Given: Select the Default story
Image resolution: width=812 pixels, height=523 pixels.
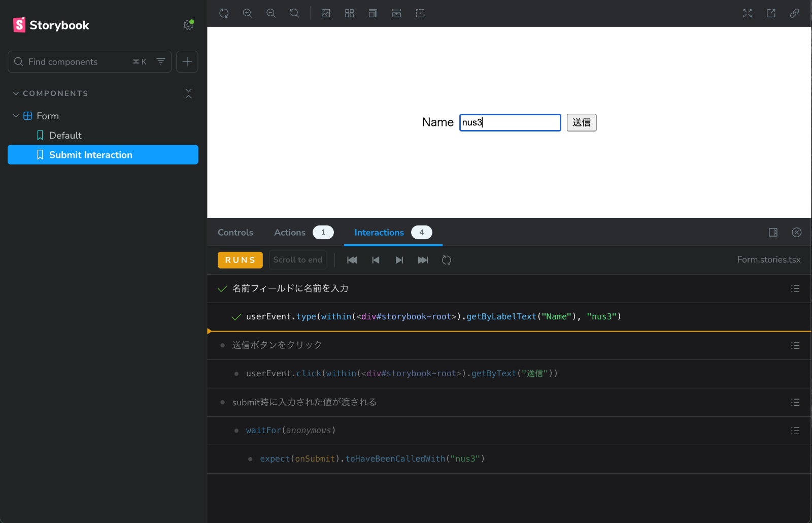Looking at the screenshot, I should pos(65,136).
